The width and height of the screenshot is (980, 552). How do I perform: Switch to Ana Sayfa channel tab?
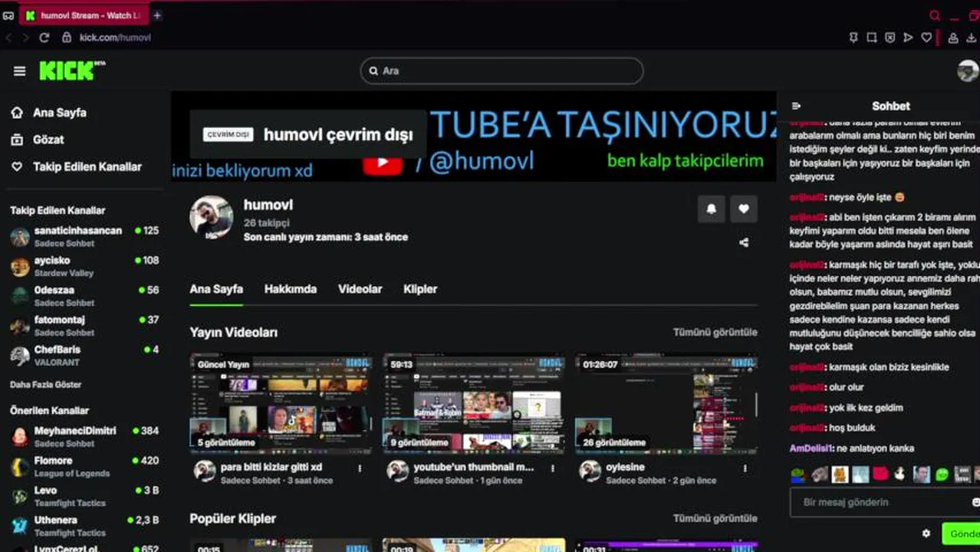click(x=216, y=289)
